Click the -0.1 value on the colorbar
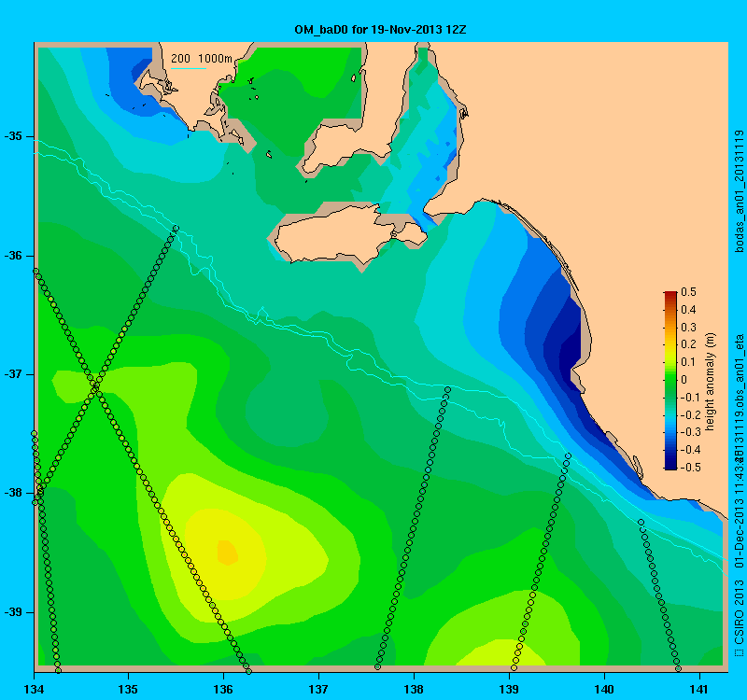747x700 pixels. [x=690, y=398]
